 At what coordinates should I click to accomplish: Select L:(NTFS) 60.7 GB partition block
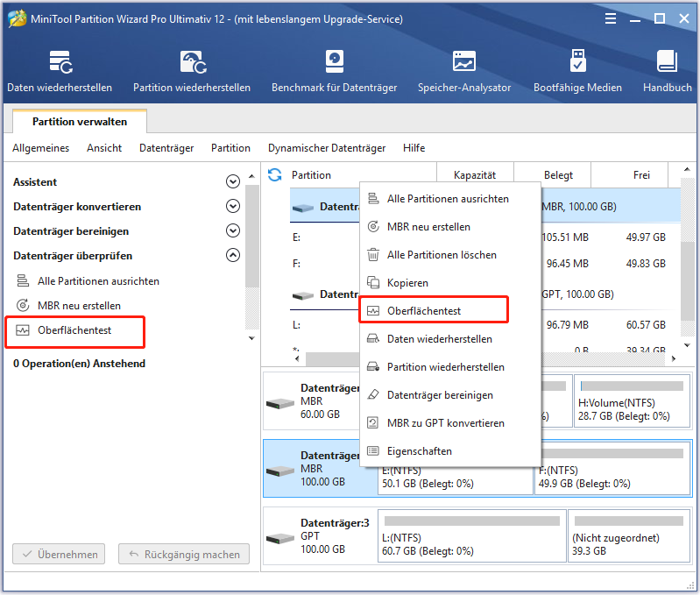point(472,535)
